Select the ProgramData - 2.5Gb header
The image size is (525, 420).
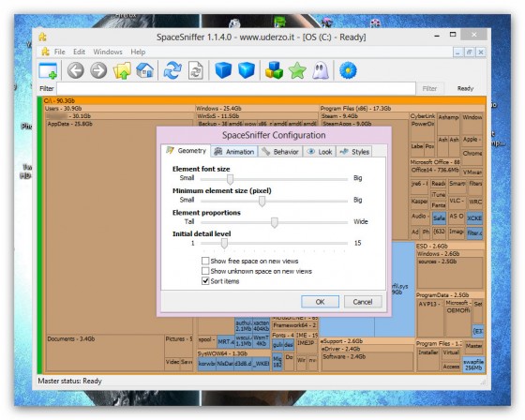(450, 295)
